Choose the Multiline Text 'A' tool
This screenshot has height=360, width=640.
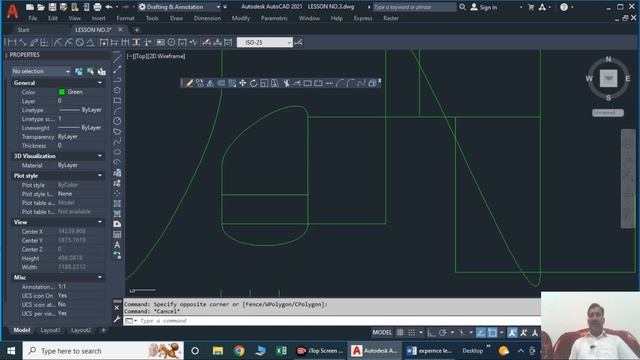tap(117, 245)
